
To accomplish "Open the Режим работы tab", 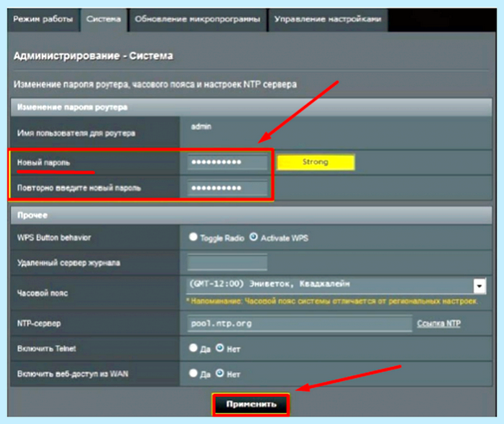I will coord(43,19).
